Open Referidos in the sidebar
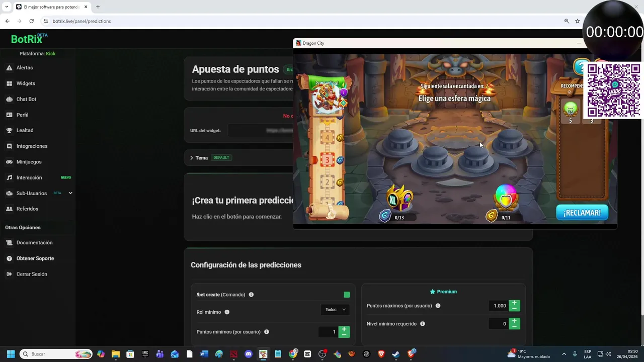Image resolution: width=644 pixels, height=362 pixels. [27, 209]
